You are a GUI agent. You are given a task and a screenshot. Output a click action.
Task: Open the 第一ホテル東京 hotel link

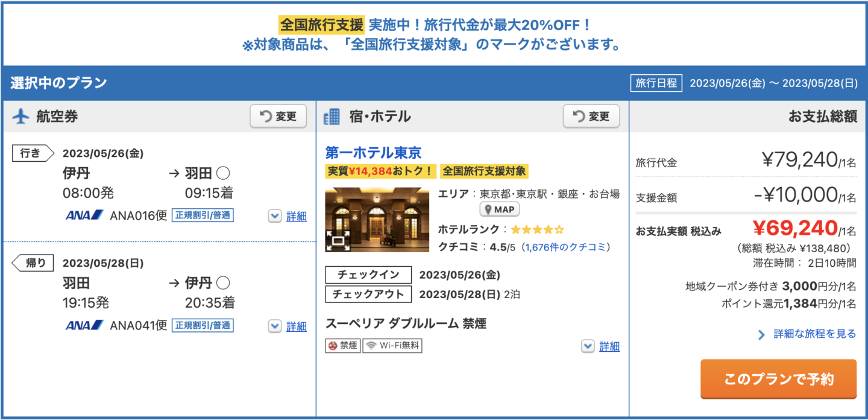click(374, 152)
